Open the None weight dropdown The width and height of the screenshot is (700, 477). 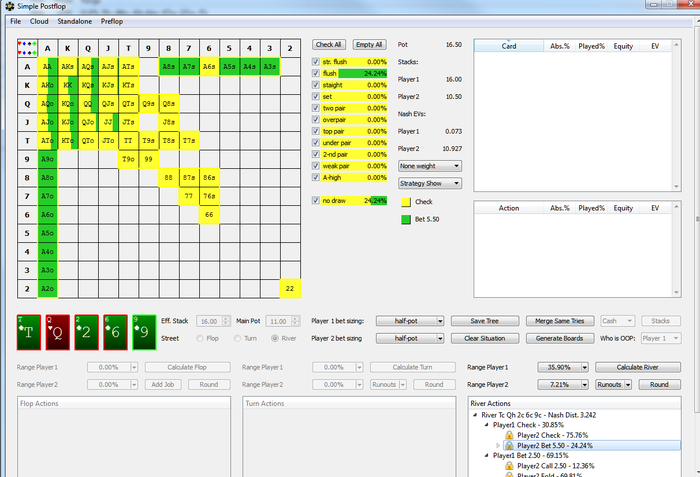click(429, 166)
